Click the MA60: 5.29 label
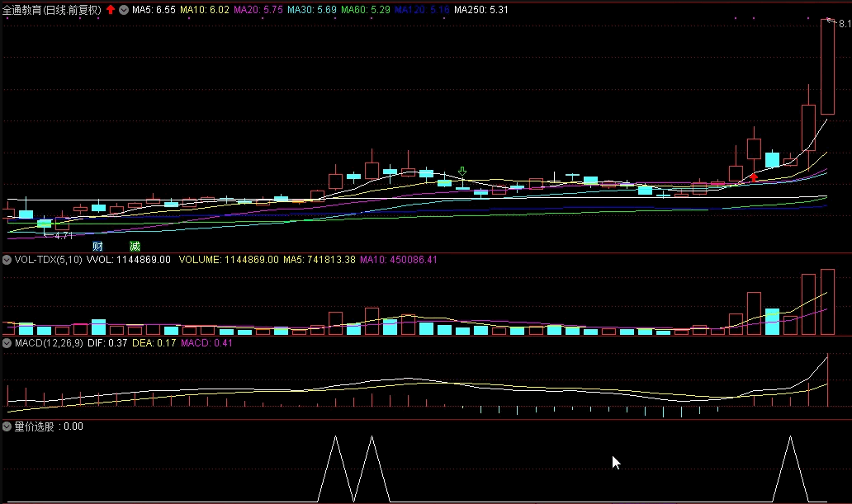The height and width of the screenshot is (504, 852). 366,10
